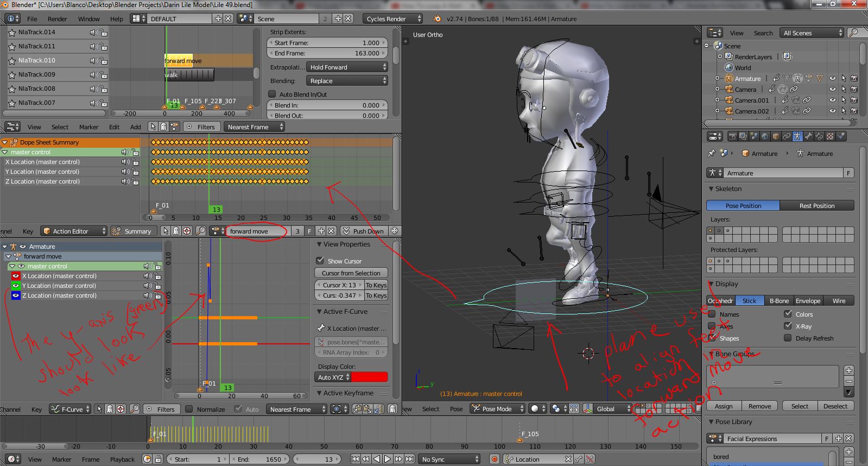Jump to the end frame button

click(409, 459)
